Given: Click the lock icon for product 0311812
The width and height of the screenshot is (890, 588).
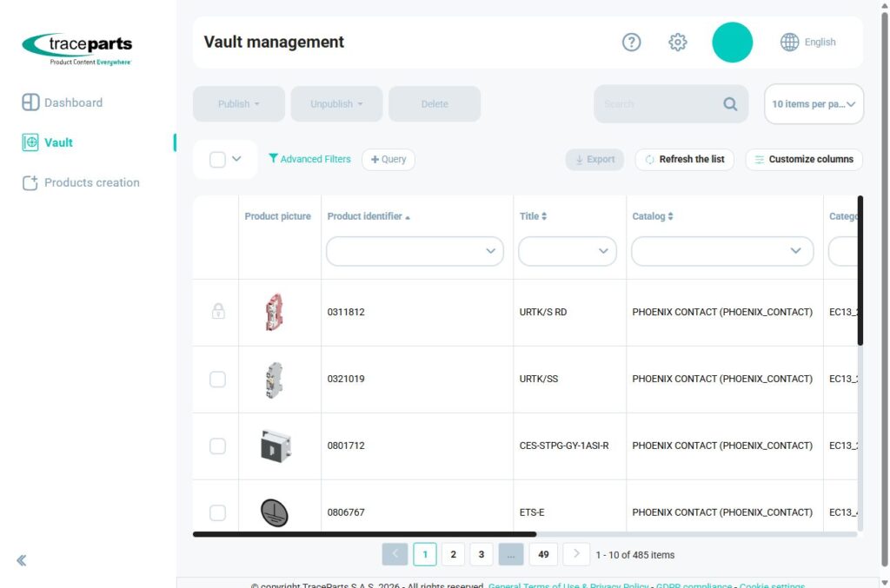Looking at the screenshot, I should click(218, 311).
